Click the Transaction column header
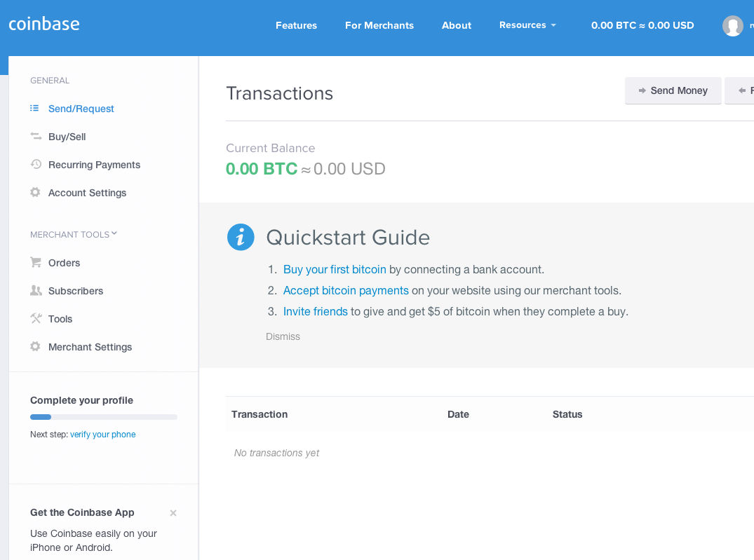This screenshot has width=754, height=560. (260, 414)
